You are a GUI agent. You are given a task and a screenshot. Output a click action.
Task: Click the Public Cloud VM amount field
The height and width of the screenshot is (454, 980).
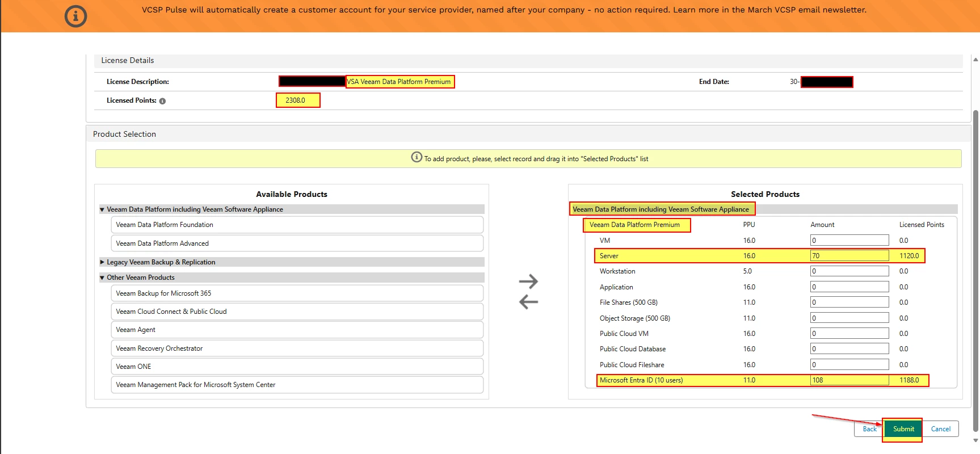point(849,334)
